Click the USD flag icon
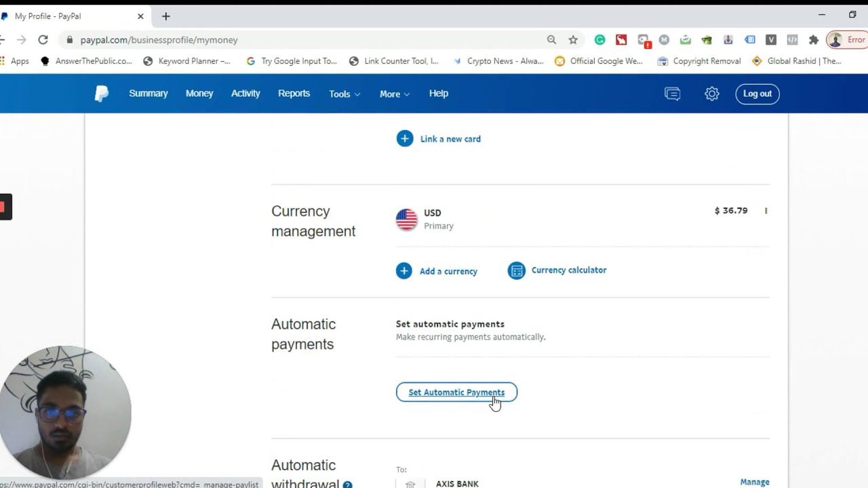The height and width of the screenshot is (488, 868). [x=407, y=219]
